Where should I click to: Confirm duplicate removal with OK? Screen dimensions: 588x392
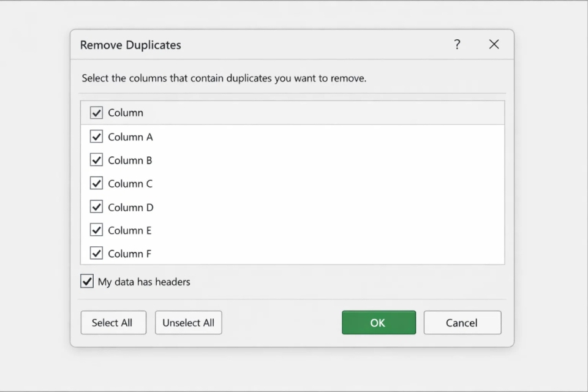(379, 322)
